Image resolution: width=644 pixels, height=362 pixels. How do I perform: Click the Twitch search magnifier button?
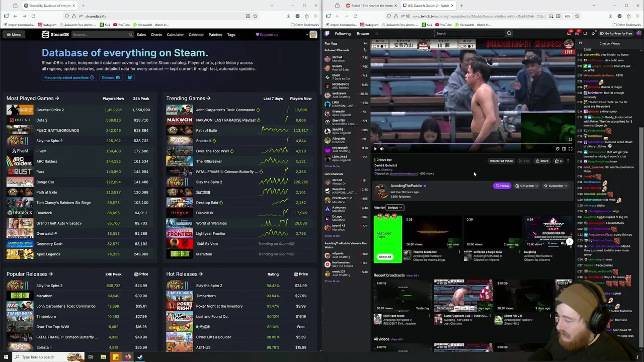[x=509, y=34]
